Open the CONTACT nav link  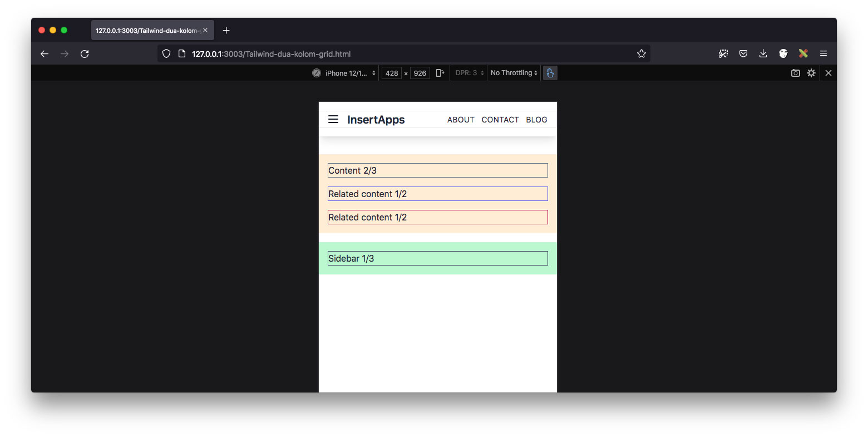pyautogui.click(x=500, y=120)
